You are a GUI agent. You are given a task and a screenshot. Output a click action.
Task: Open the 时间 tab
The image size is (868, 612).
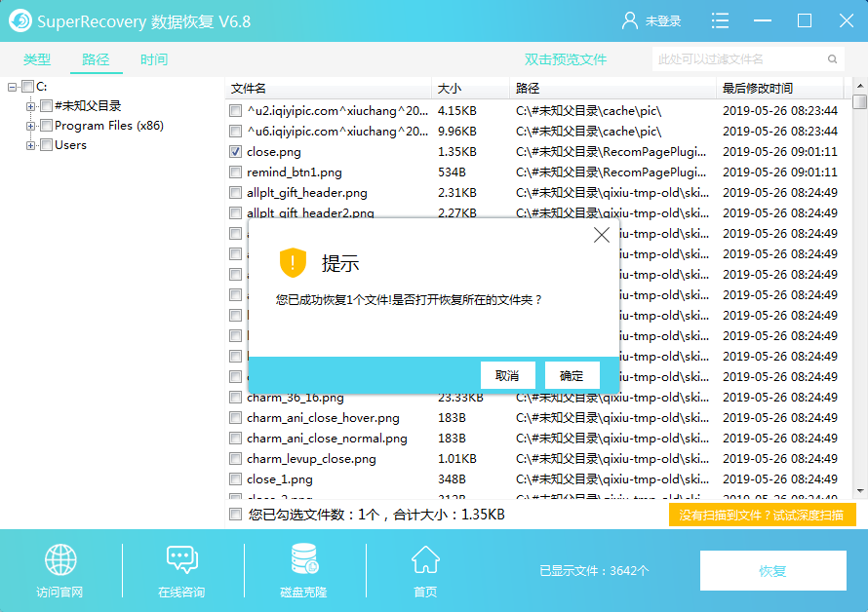point(153,58)
